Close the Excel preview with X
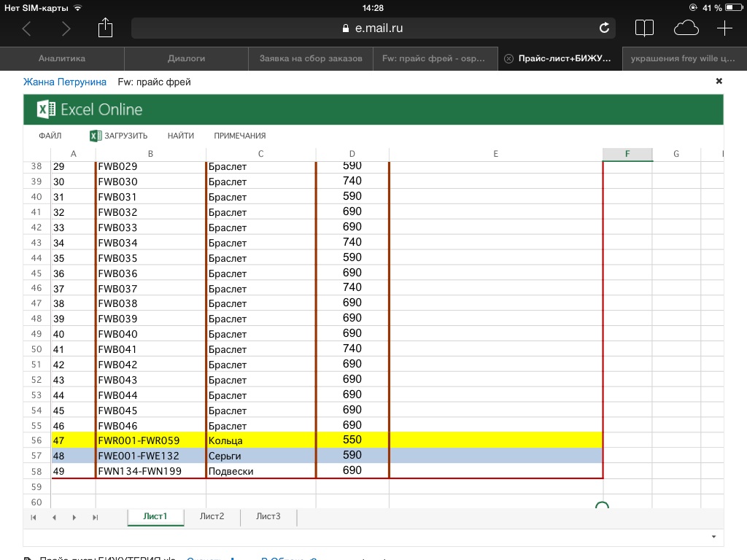Screen dimensions: 747x560 pyautogui.click(x=719, y=82)
